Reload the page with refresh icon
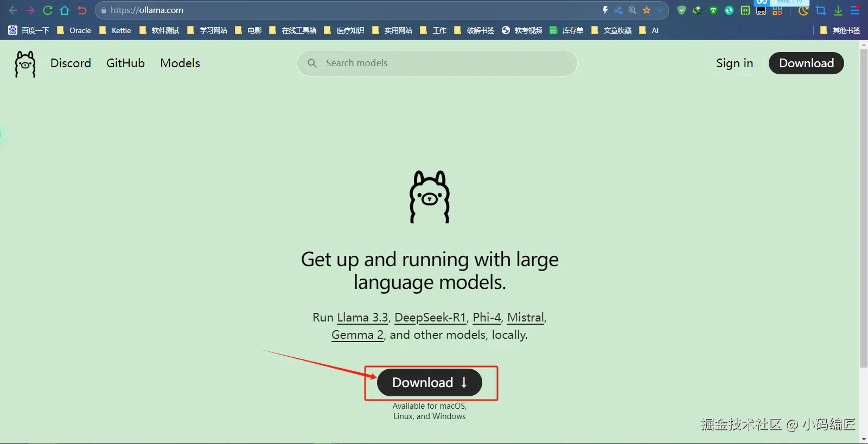The width and height of the screenshot is (868, 444). pos(47,10)
